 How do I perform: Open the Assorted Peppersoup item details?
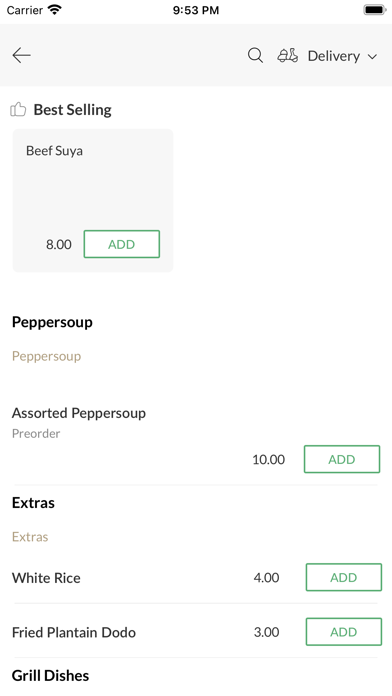pyautogui.click(x=79, y=413)
